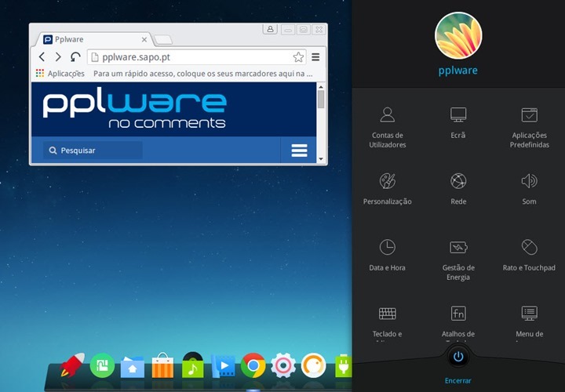Click the Encerrar power button
565x392 pixels.
[458, 357]
